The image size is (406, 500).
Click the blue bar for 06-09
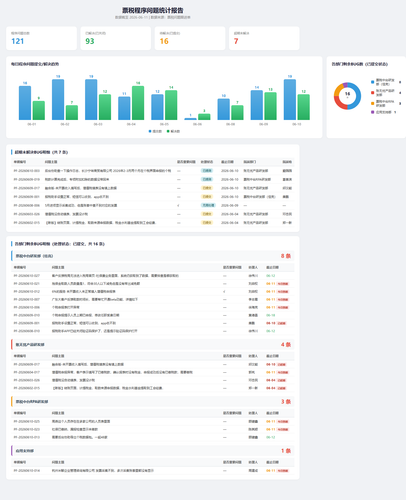click(x=257, y=105)
